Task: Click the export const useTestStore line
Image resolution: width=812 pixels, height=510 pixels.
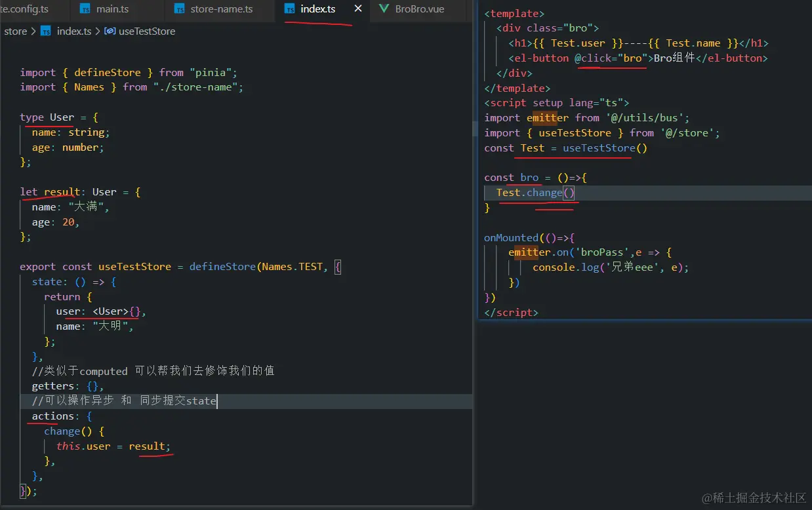Action: [x=180, y=267]
